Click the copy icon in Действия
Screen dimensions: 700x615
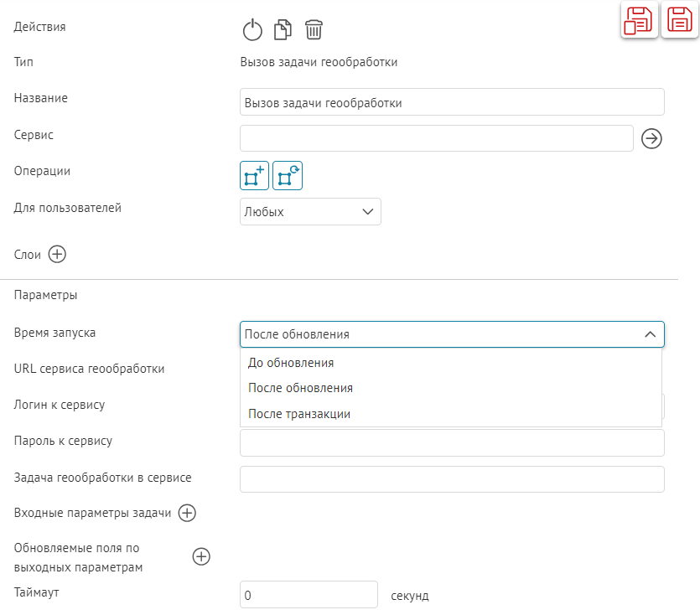pyautogui.click(x=283, y=30)
